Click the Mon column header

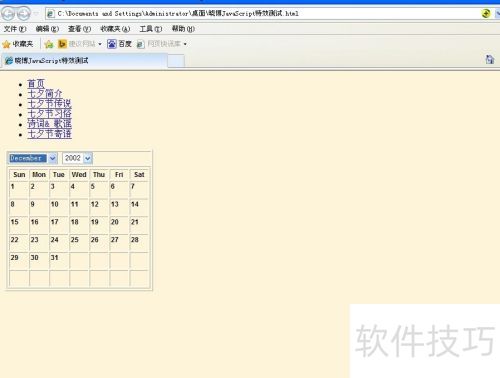[39, 175]
